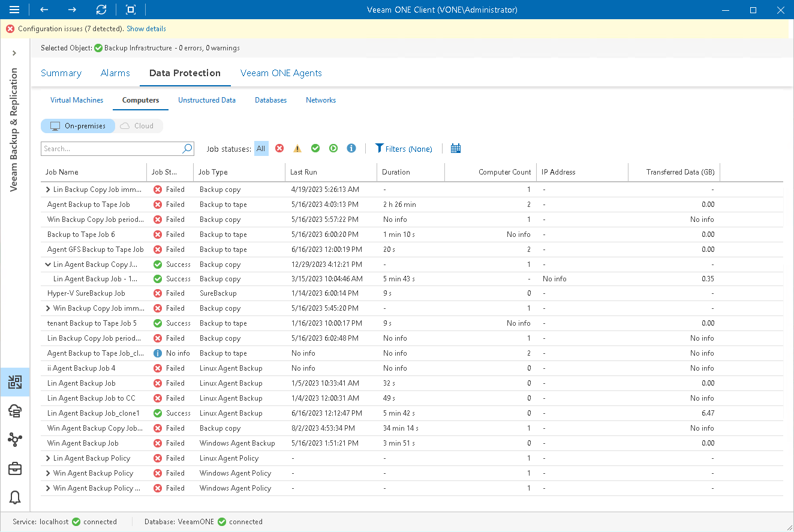Click the Show details link
Image resolution: width=794 pixels, height=532 pixels.
click(146, 29)
